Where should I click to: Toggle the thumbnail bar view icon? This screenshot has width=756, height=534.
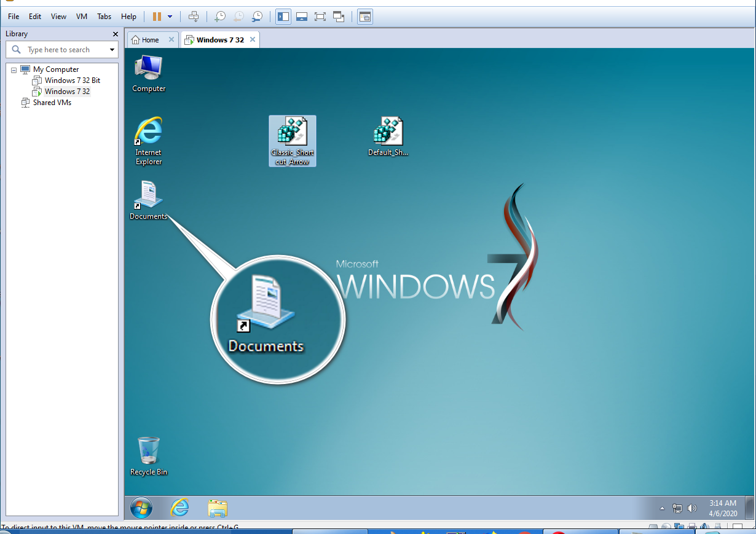(302, 17)
